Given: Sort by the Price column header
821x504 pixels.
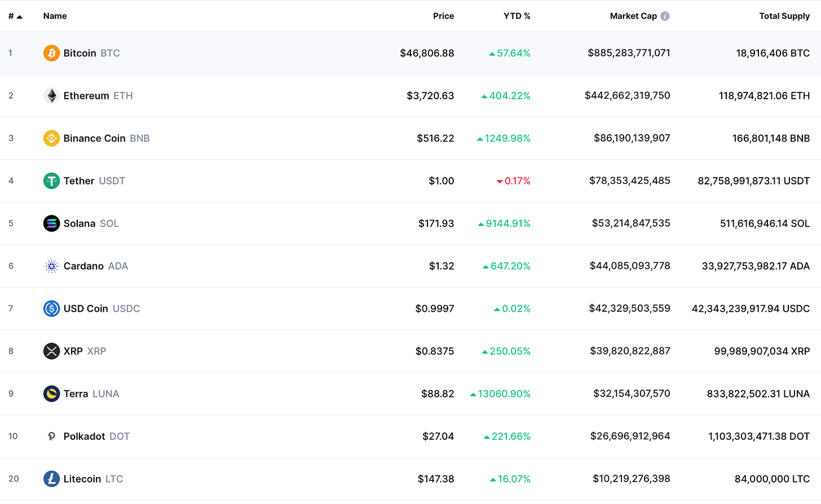Looking at the screenshot, I should point(443,16).
